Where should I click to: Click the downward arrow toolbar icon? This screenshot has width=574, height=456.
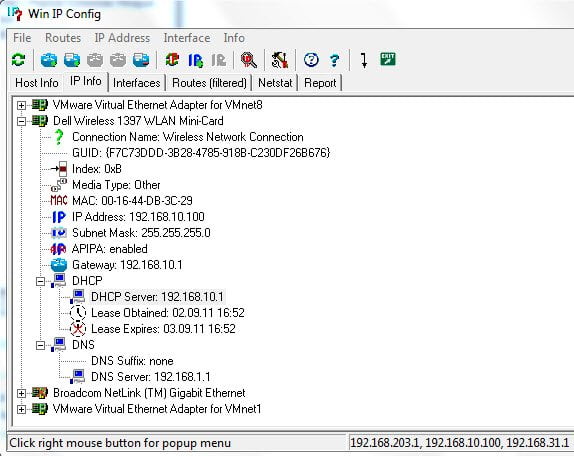pos(364,60)
